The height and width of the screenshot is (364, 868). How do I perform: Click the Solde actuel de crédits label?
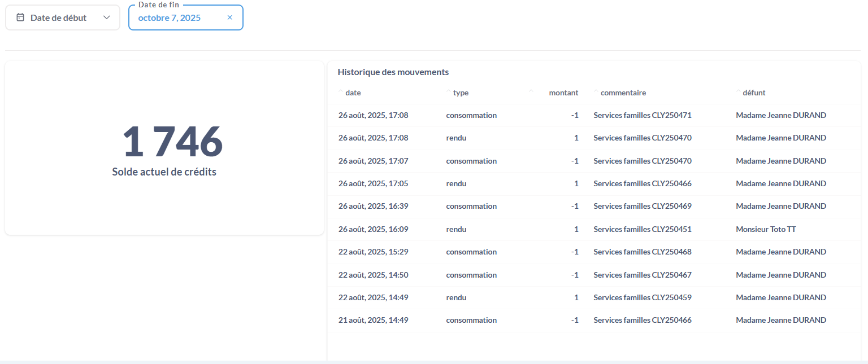pyautogui.click(x=164, y=172)
